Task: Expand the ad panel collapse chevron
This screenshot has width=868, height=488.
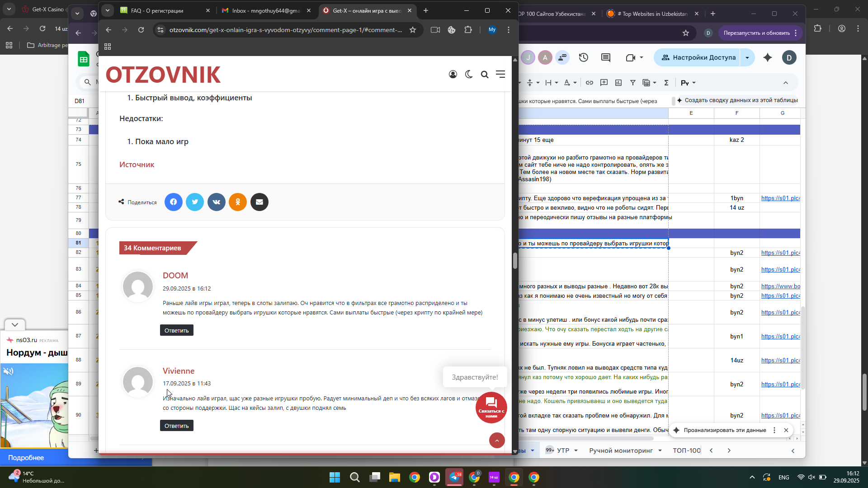Action: click(15, 325)
